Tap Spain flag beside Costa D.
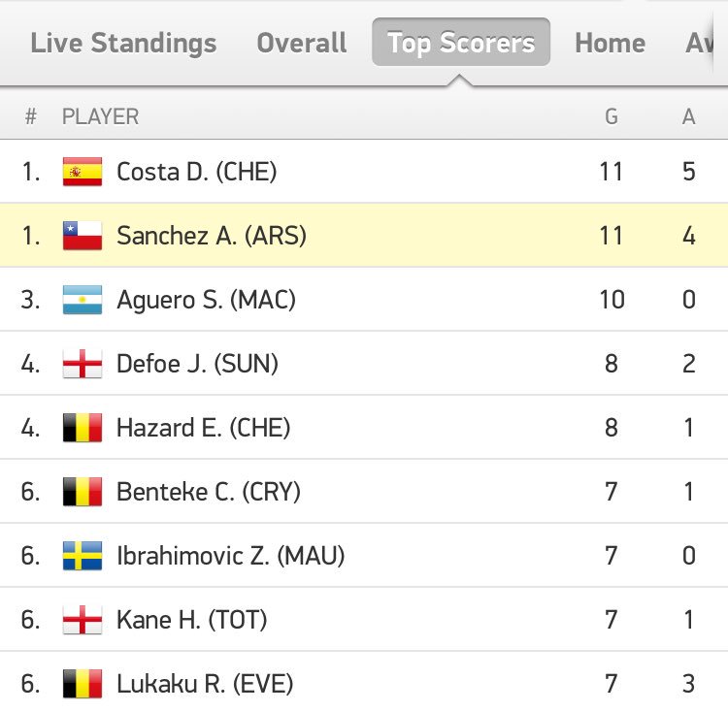728x712 pixels. pyautogui.click(x=83, y=172)
